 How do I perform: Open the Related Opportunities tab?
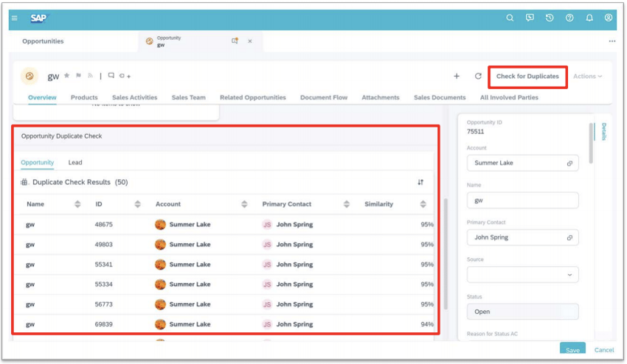pos(253,97)
